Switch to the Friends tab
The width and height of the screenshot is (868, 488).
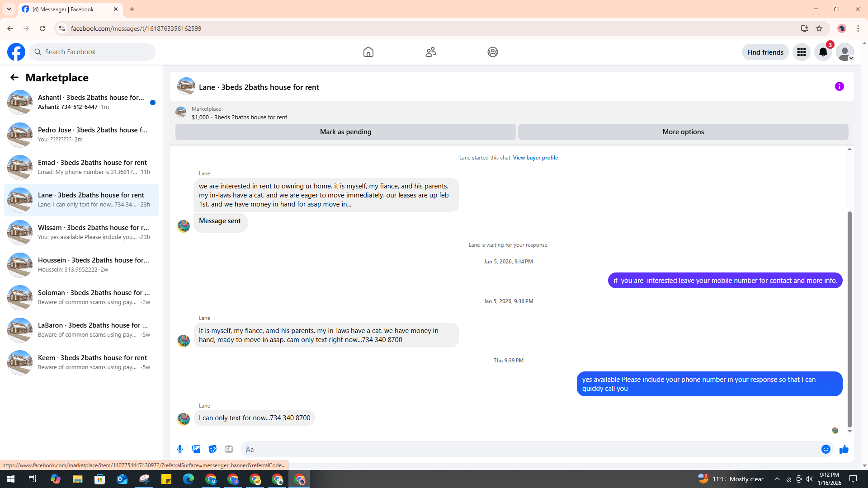click(x=430, y=52)
